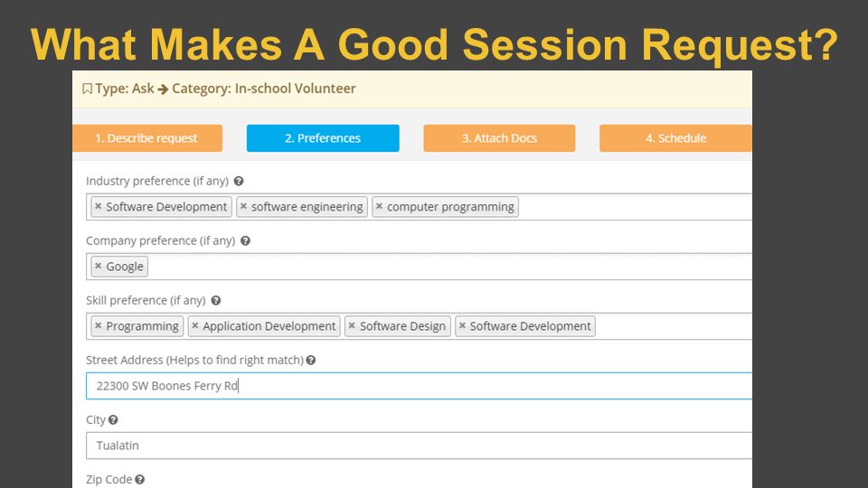Click help icon next to City label
The width and height of the screenshot is (868, 488).
(114, 420)
